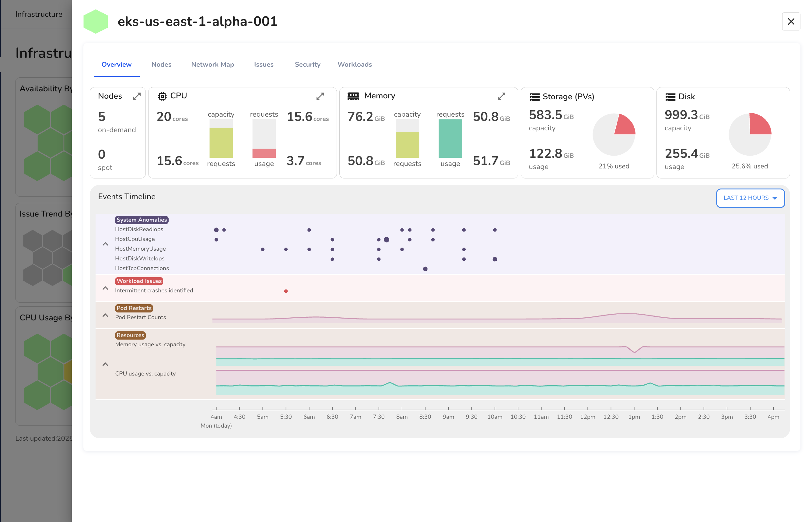This screenshot has height=522, width=812.
Task: Click the Memory RAM icon
Action: [x=353, y=96]
